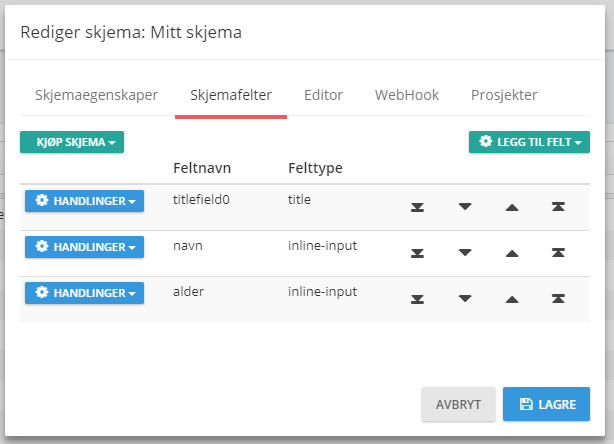Screen dimensions: 614x444
Task: Open Handlinger menu for navn
Action: click(x=85, y=247)
